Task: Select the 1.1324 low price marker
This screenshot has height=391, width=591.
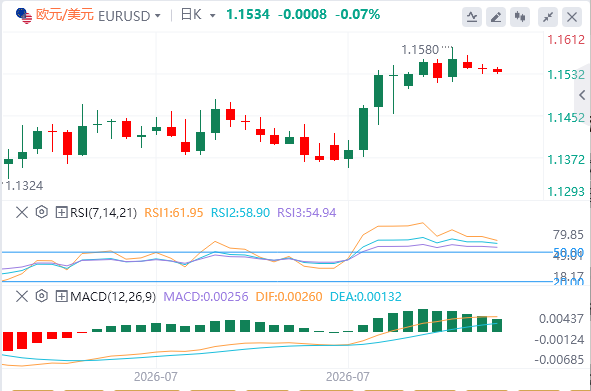Action: click(24, 186)
